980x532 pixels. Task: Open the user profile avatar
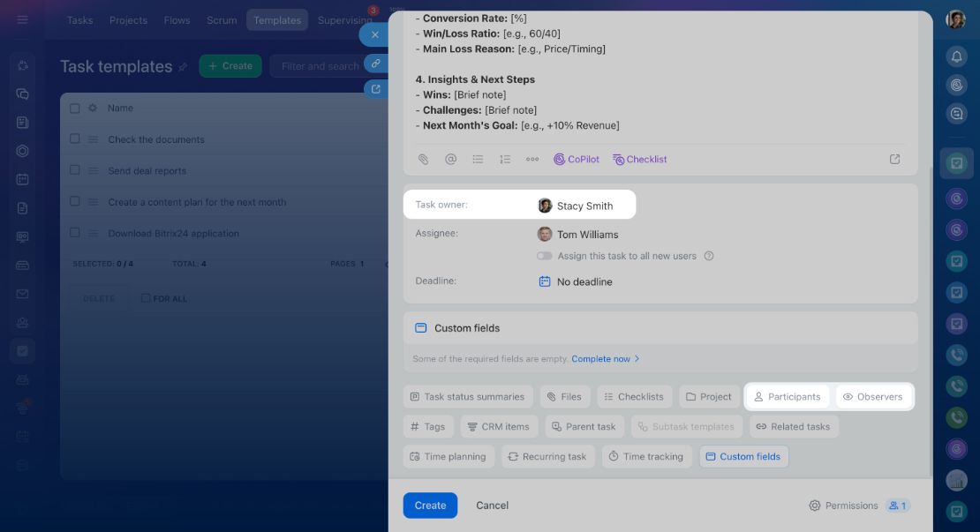pyautogui.click(x=955, y=19)
